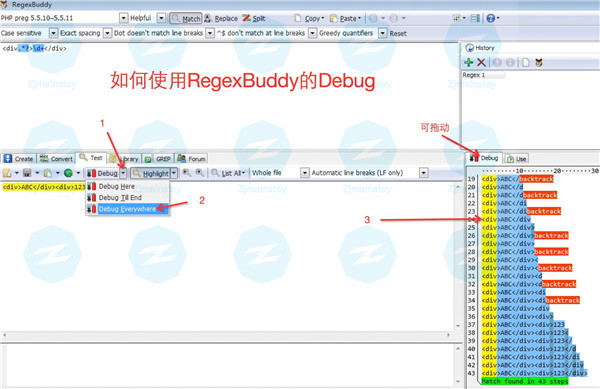Screen dimensions: 600x389
Task: Toggle the Exact spacing option dropdown
Action: coord(108,33)
